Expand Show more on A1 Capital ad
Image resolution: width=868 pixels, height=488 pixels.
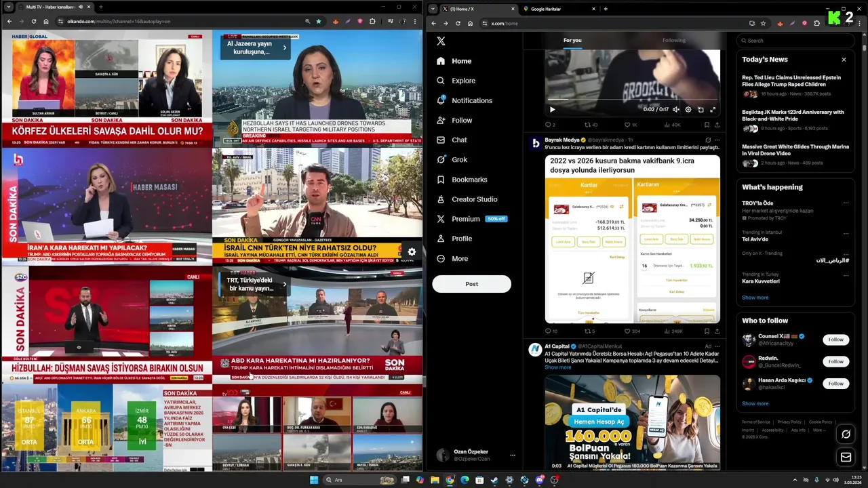click(x=557, y=367)
